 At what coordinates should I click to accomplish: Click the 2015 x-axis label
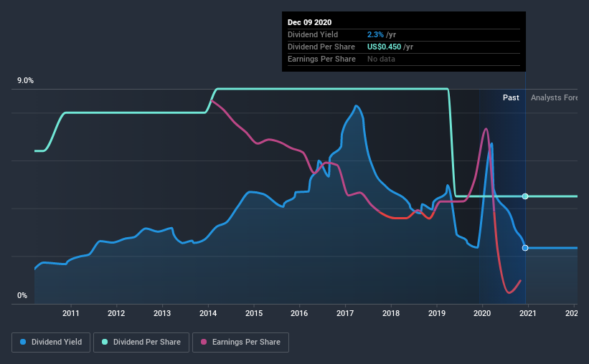254,313
